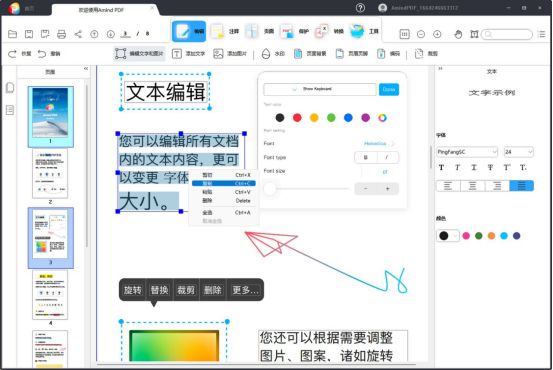Collapse the left pages panel with <<
Viewport: 553px width, 370px height.
86,69
